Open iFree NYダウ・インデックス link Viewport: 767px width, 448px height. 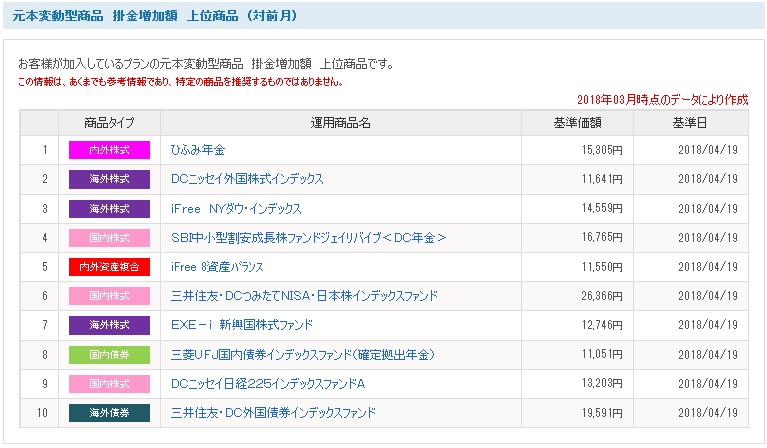click(x=236, y=209)
